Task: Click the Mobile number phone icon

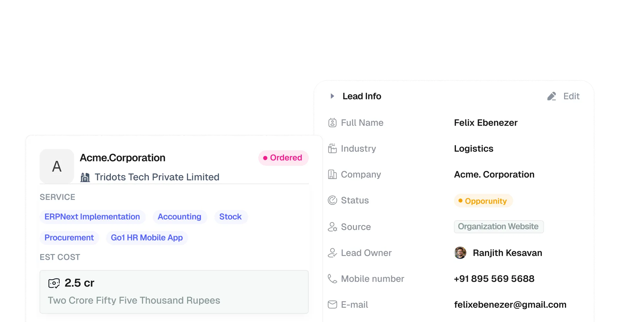Action: pos(332,279)
